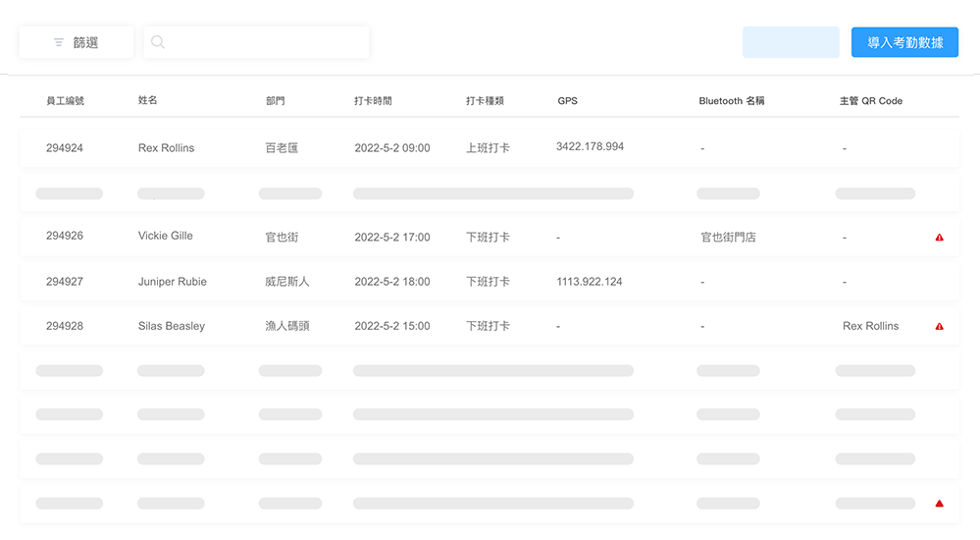Sort by 員工編號 column header

[x=65, y=101]
